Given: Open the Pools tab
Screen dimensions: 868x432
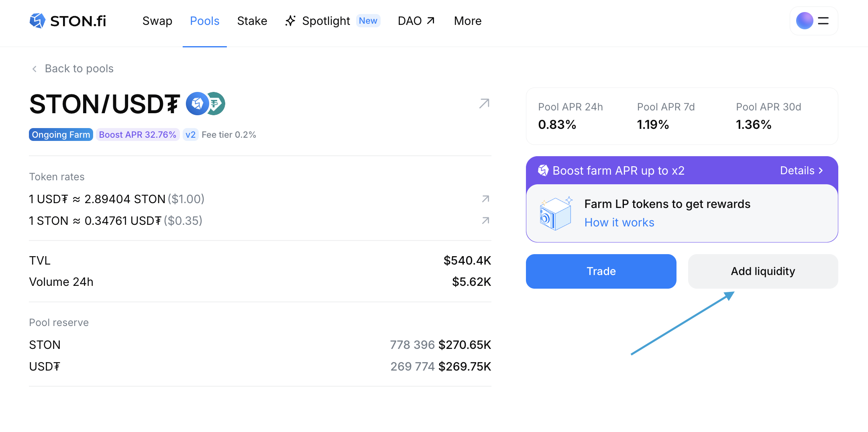Looking at the screenshot, I should (x=204, y=21).
